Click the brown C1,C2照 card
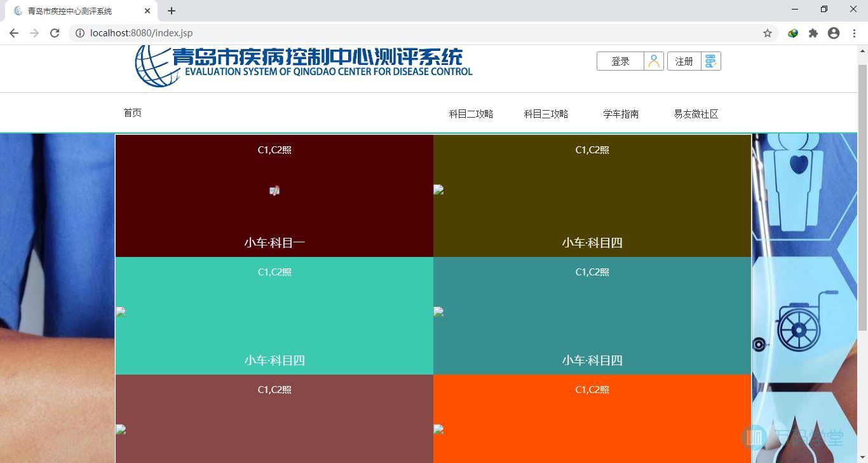868x463 pixels. (x=275, y=418)
